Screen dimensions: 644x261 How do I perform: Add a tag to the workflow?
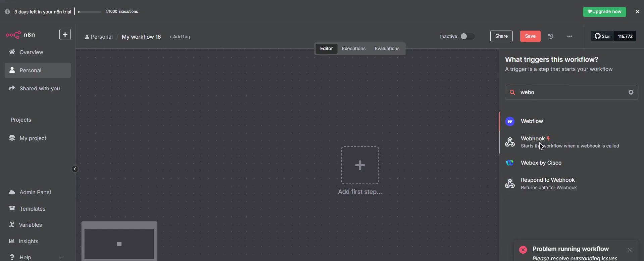point(180,37)
